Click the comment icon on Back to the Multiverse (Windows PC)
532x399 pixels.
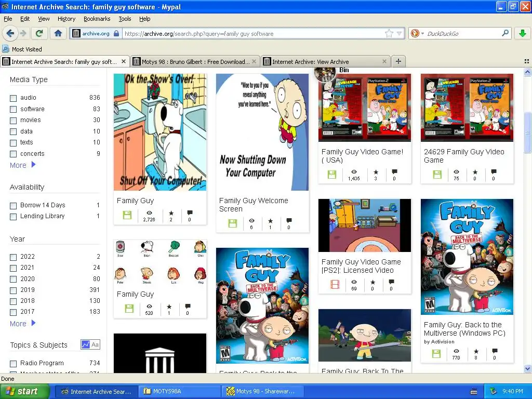495,351
